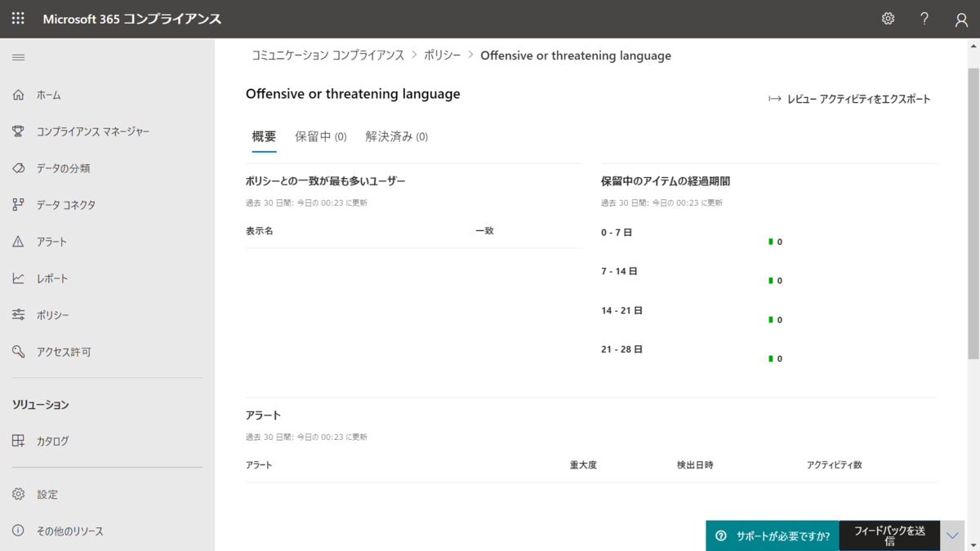Click the support headset question icon

point(721,536)
